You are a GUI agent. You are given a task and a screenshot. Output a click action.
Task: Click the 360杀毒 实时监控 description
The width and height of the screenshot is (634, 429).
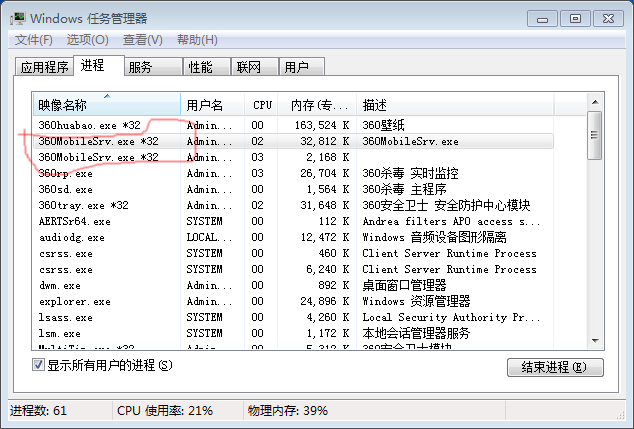click(x=410, y=173)
